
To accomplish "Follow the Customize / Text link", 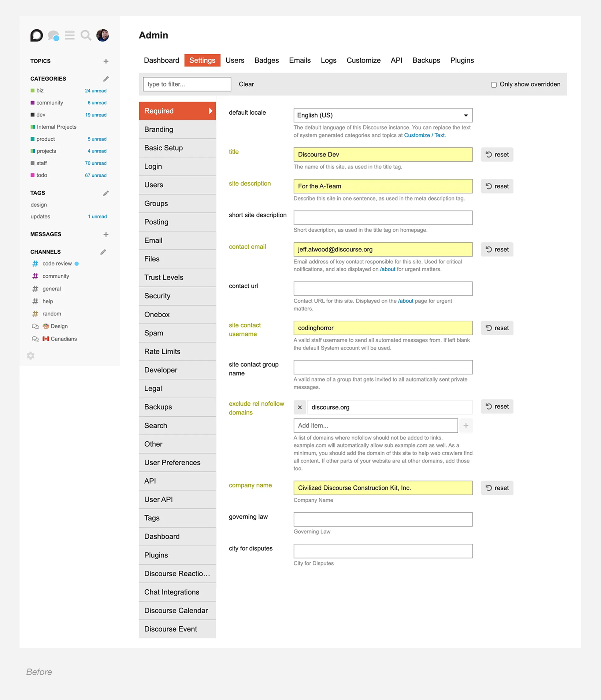I will (424, 135).
